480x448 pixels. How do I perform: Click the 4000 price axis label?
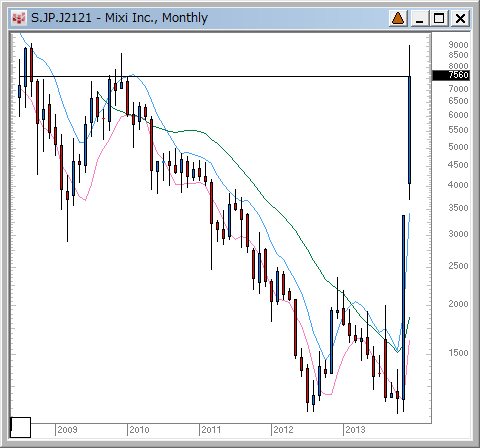[458, 185]
